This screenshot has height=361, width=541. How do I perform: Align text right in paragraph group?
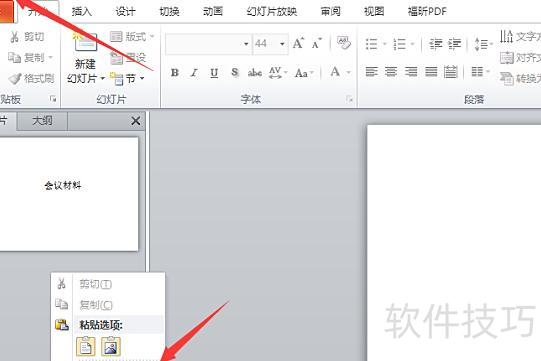411,72
